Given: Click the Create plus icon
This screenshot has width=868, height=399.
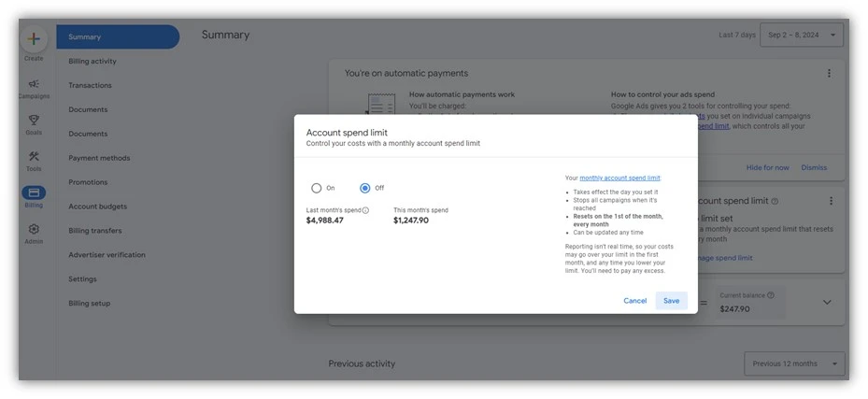Looking at the screenshot, I should 34,39.
